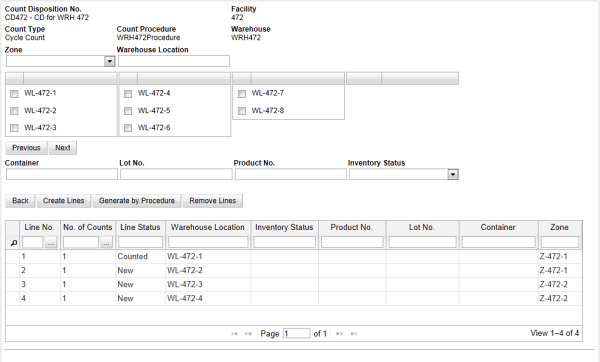Select grid row with WL-472-3
The height and width of the screenshot is (362, 600).
click(x=294, y=284)
